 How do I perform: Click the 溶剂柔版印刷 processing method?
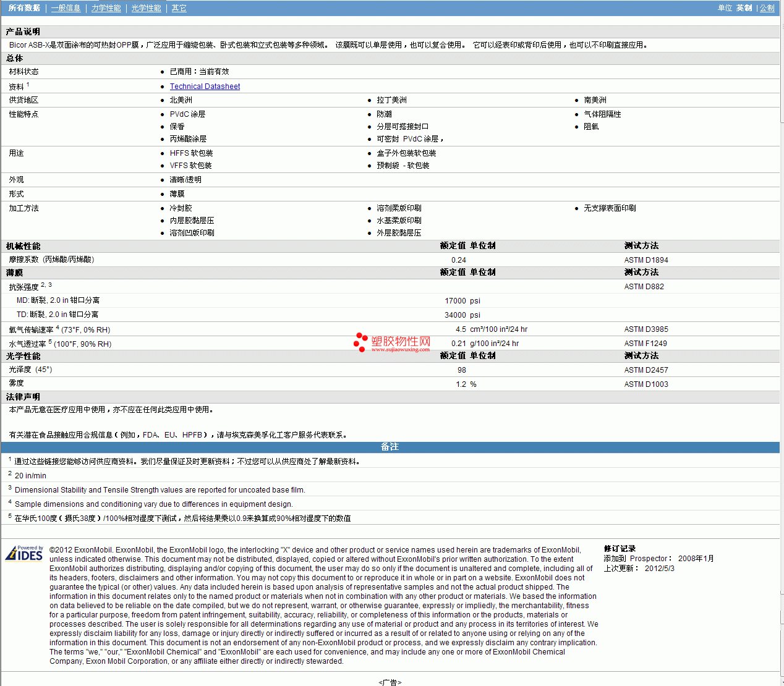point(399,208)
